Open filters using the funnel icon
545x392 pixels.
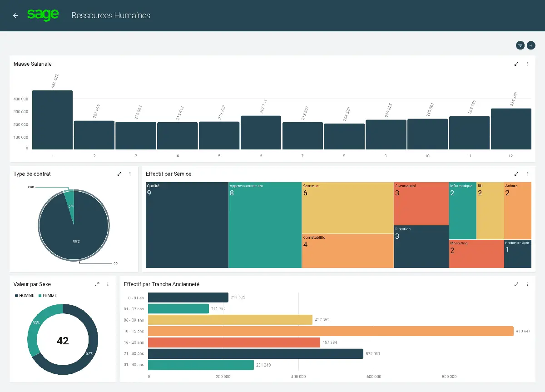[x=520, y=45]
